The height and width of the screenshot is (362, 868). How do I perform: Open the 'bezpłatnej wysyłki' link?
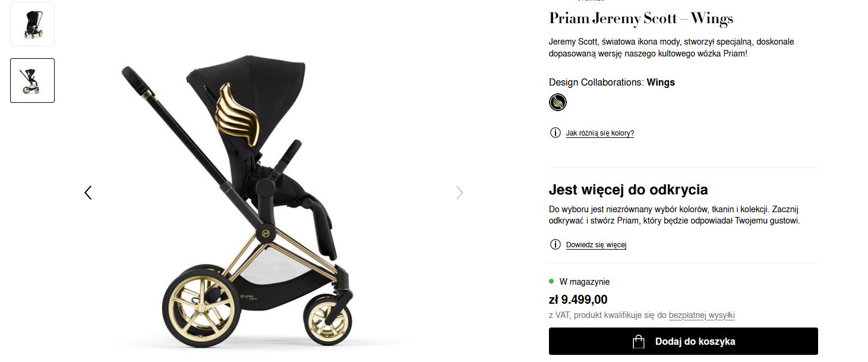point(702,315)
